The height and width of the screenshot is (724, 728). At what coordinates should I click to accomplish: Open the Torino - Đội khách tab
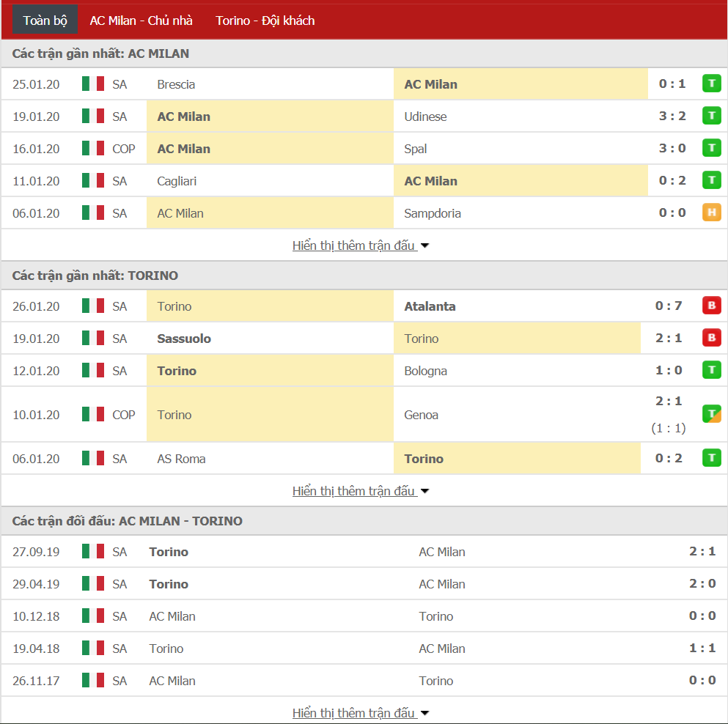pyautogui.click(x=265, y=21)
